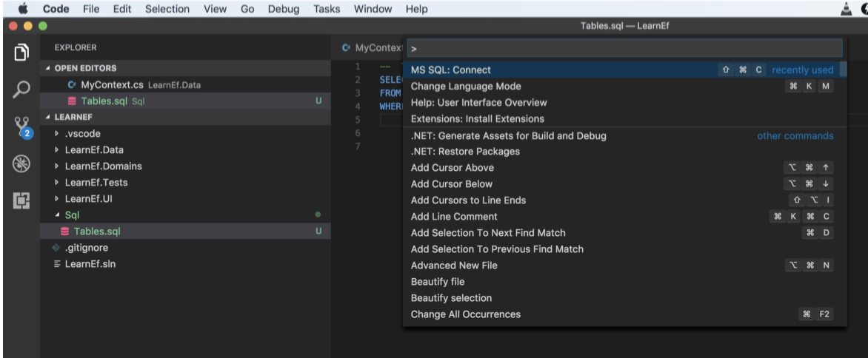Open the View menu
The width and height of the screenshot is (868, 358).
(x=215, y=9)
